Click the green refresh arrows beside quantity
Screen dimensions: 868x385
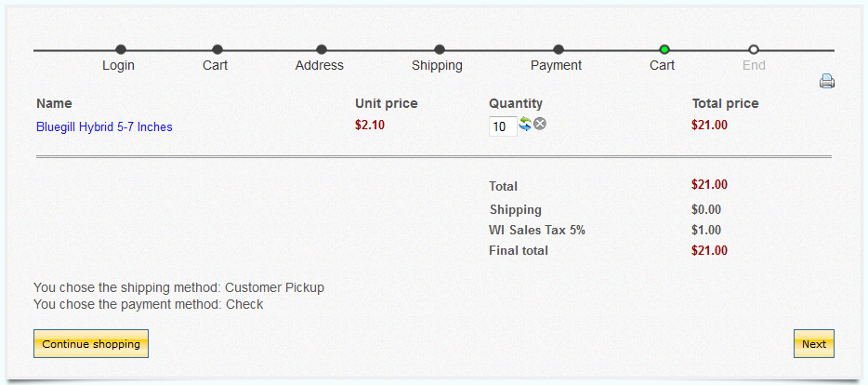point(525,125)
